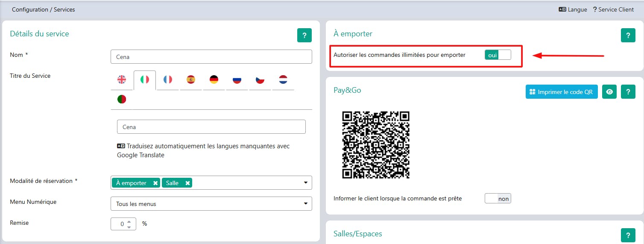Toggle unlimited takeaway orders switch
644x244 pixels.
(x=498, y=55)
